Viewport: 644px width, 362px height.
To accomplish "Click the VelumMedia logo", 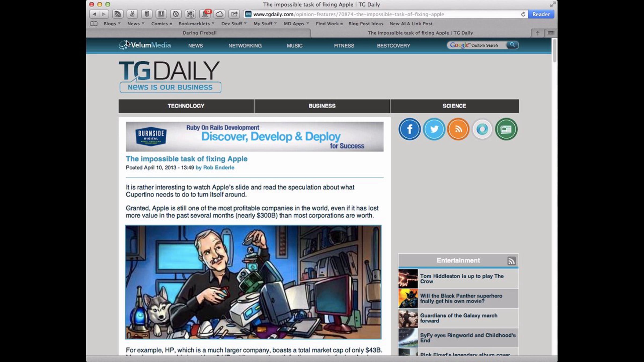I will pos(145,45).
